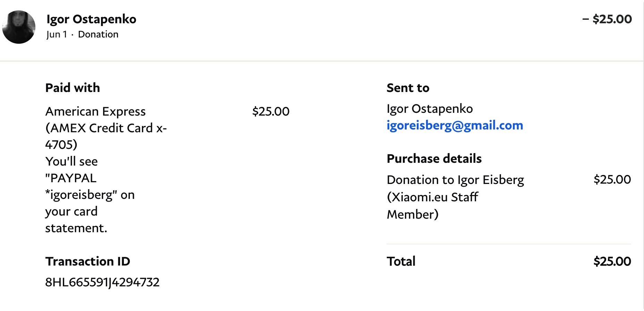Click the purchase line amount $25.00
The image size is (644, 311).
point(612,179)
